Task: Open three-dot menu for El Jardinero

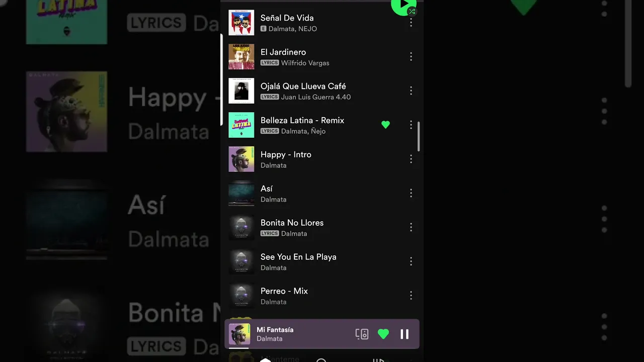Action: (x=411, y=57)
